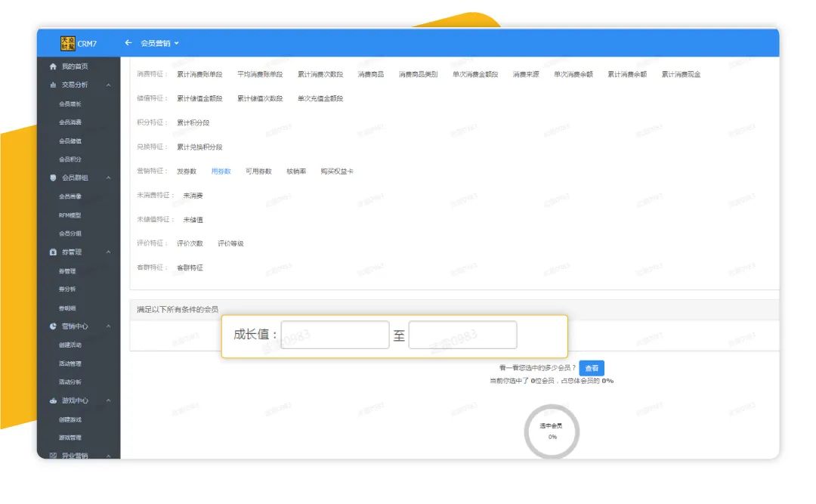This screenshot has width=816, height=504.
Task: Select the 累计储值次数段 filter
Action: [x=260, y=99]
